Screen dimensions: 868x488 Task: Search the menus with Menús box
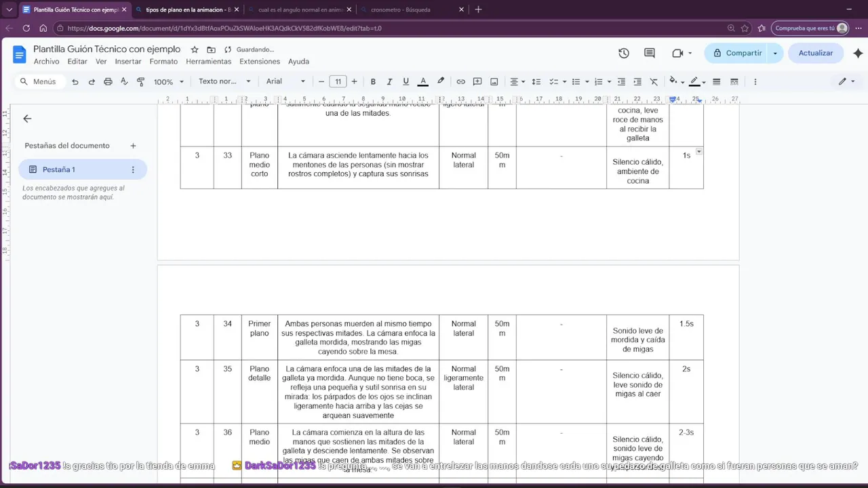click(39, 81)
